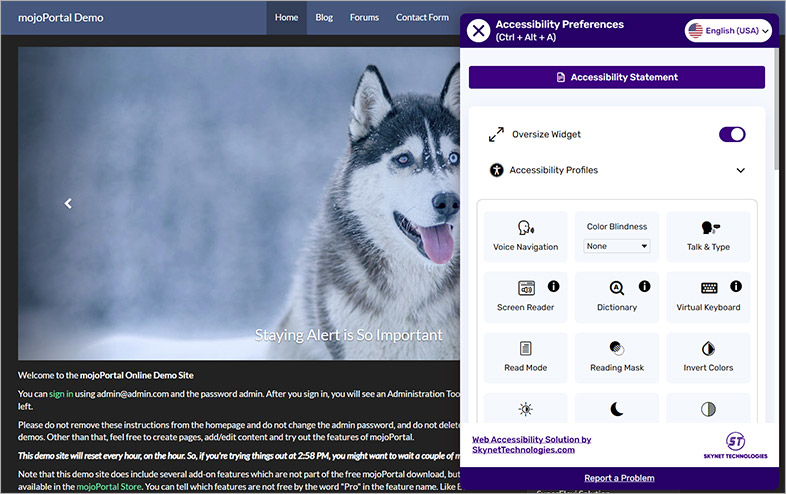This screenshot has height=494, width=786.
Task: Click the half-circle contrast icon tile
Action: (708, 408)
